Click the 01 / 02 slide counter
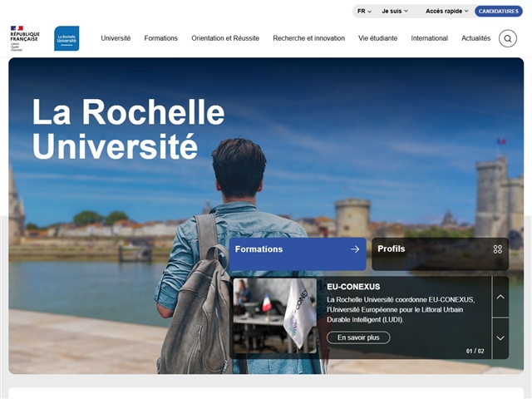 (475, 351)
